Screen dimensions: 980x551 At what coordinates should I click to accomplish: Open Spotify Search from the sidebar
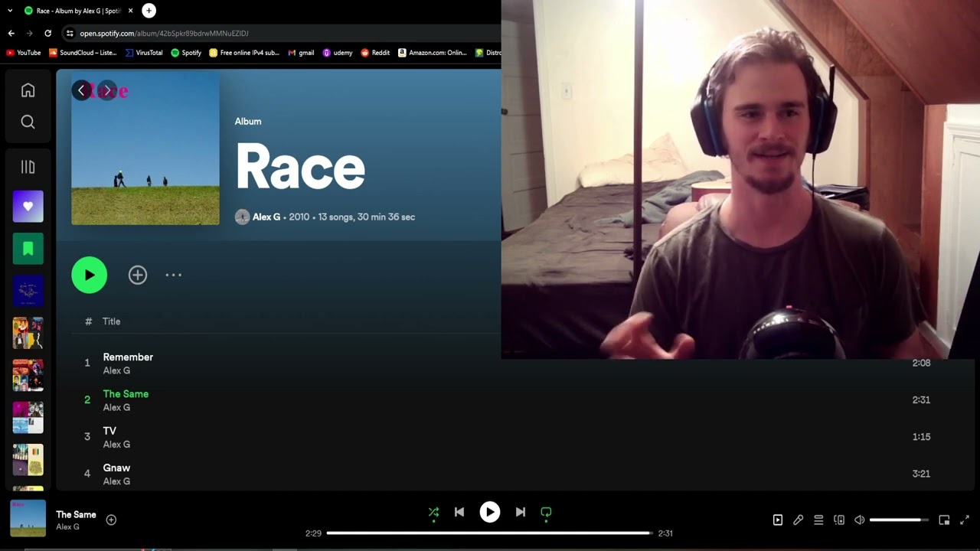pos(28,122)
